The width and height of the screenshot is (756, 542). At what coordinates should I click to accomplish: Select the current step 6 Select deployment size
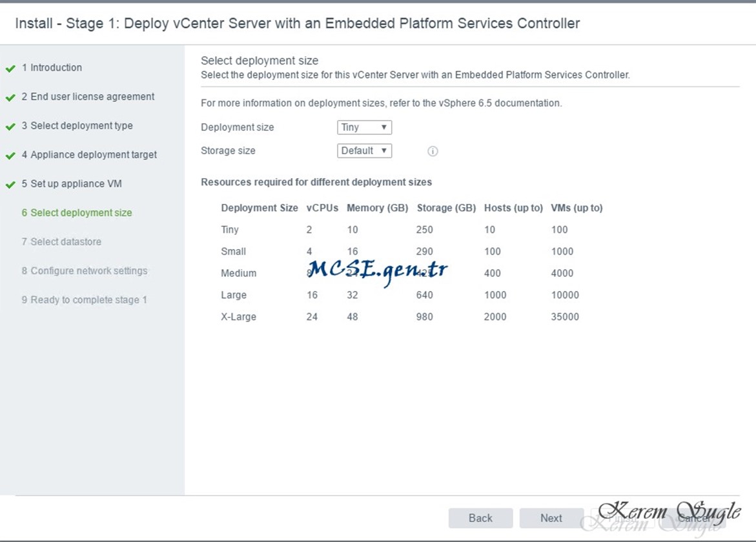pyautogui.click(x=77, y=212)
